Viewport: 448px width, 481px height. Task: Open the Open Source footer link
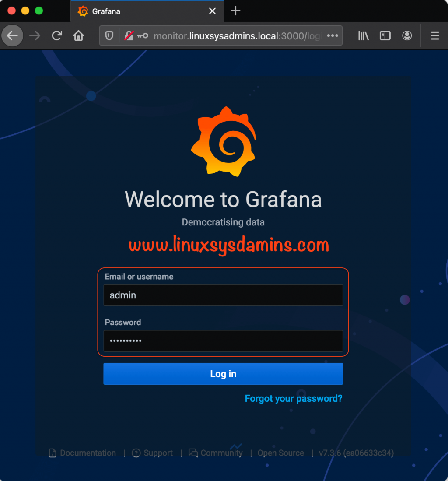tap(280, 453)
